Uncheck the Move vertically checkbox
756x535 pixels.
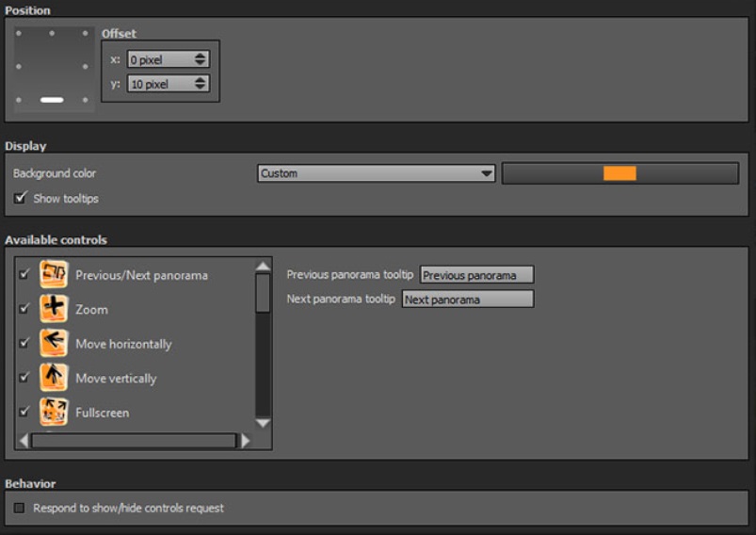pos(24,377)
